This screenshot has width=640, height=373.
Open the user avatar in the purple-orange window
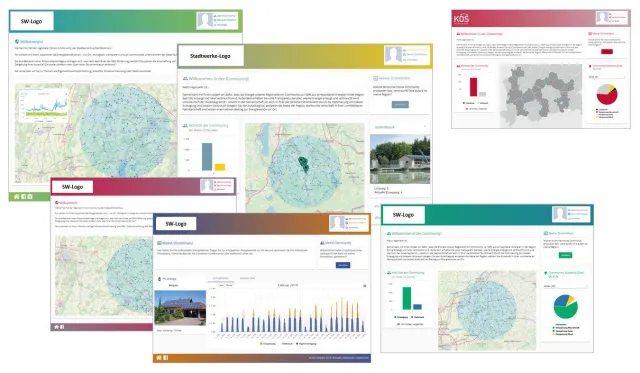coord(337,222)
